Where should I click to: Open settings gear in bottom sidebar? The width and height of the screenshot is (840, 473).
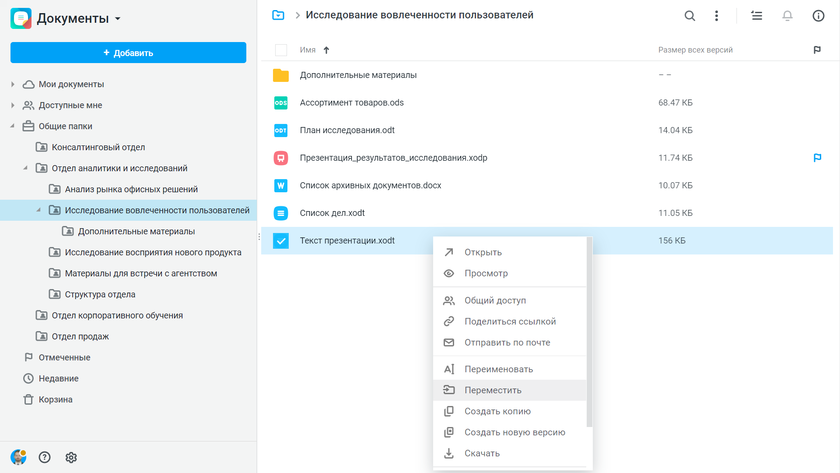[x=71, y=457]
